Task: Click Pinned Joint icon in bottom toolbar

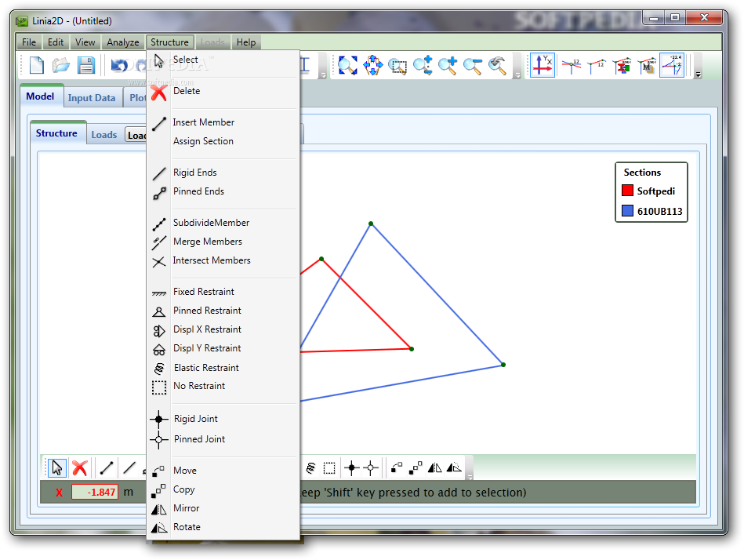Action: pos(371,468)
